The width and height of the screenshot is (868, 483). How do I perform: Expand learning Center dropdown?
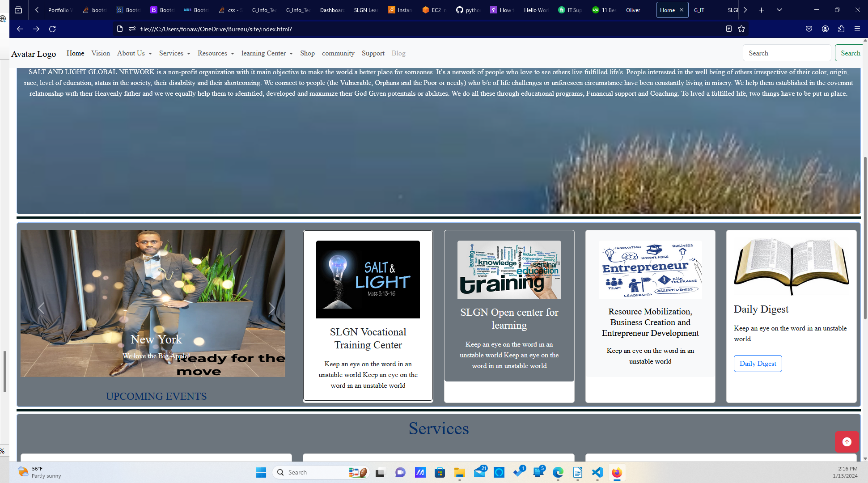click(x=267, y=53)
